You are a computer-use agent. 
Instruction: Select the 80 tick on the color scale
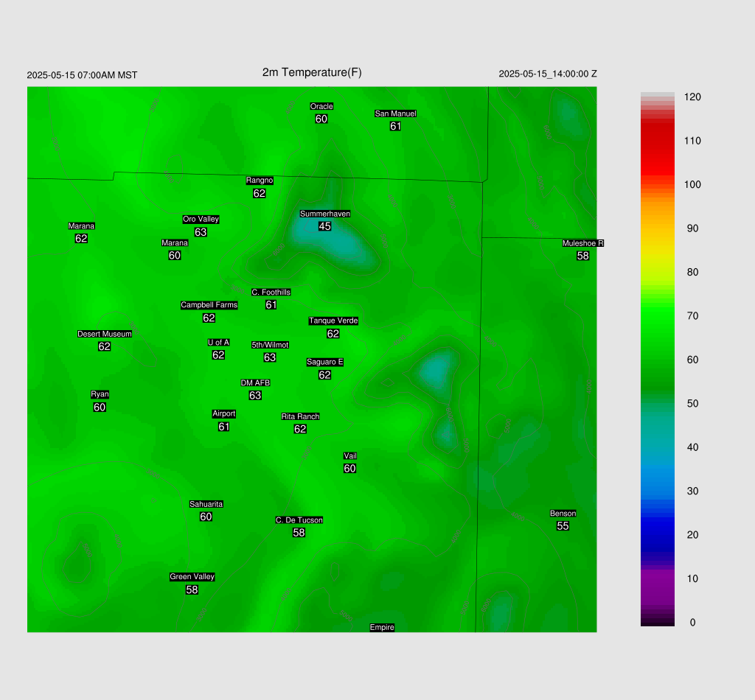coord(692,273)
